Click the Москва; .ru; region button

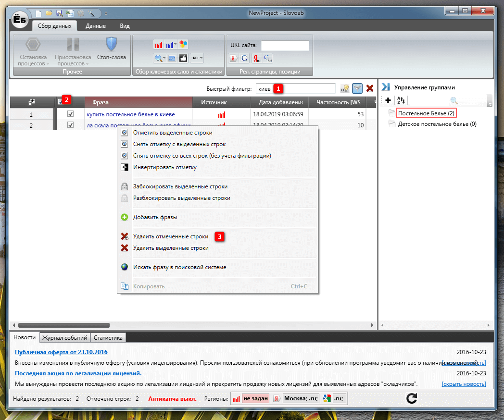tap(301, 398)
